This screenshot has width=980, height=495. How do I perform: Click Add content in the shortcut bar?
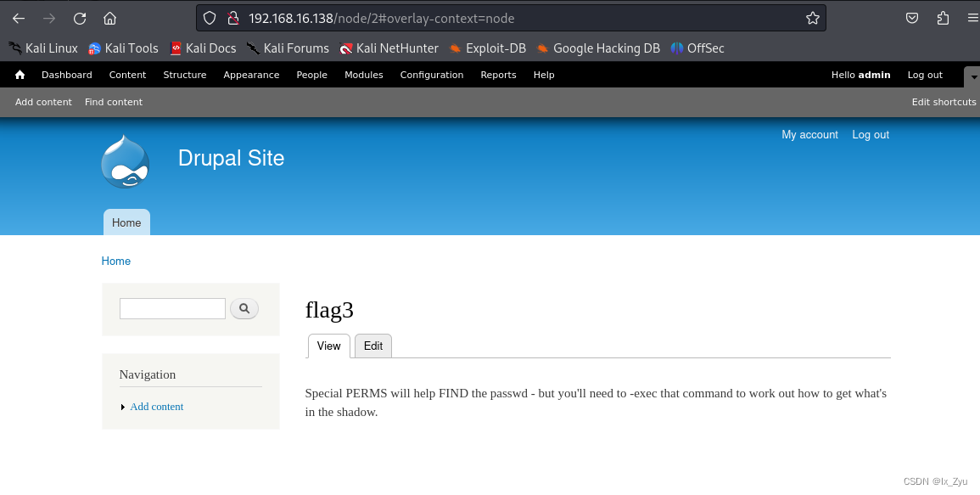(x=44, y=102)
